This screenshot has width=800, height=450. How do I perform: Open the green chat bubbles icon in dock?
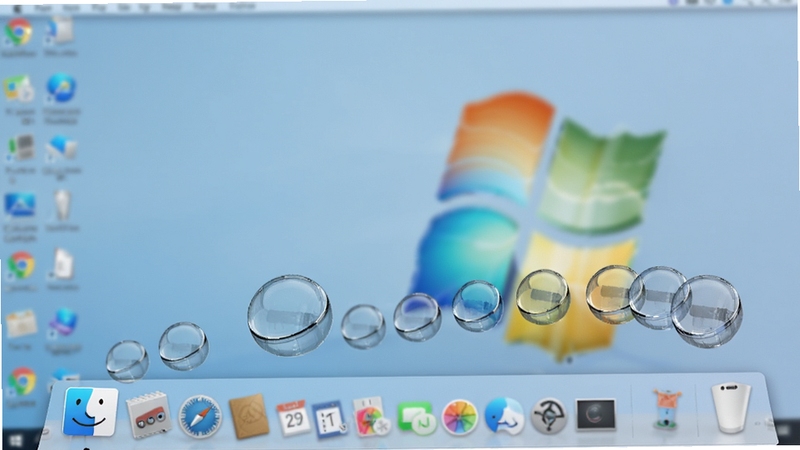pyautogui.click(x=416, y=418)
